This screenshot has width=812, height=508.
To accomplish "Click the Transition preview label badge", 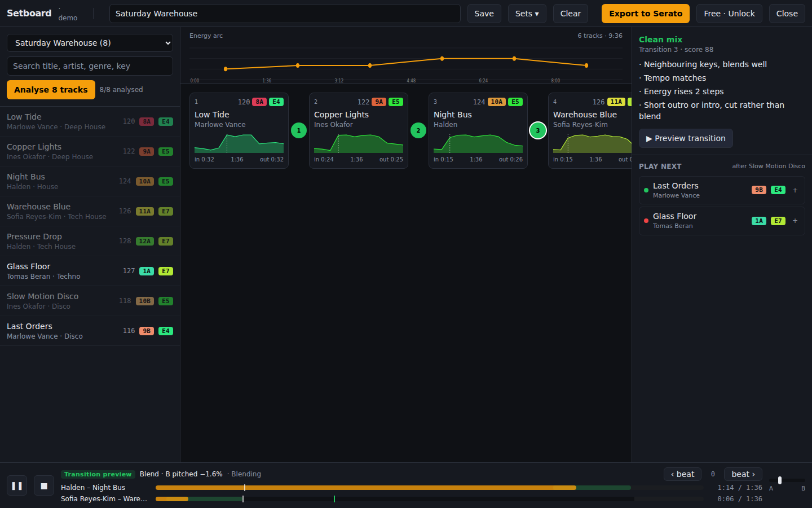I will pos(98,474).
